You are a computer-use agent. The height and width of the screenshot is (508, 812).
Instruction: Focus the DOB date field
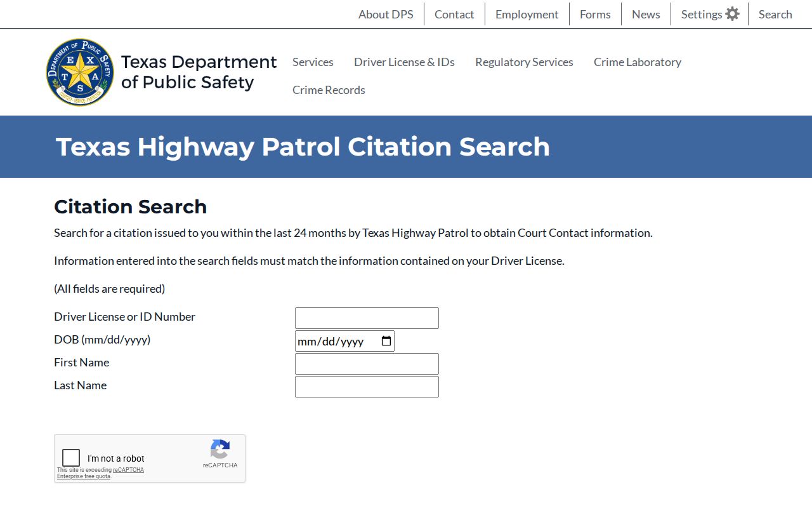[344, 341]
